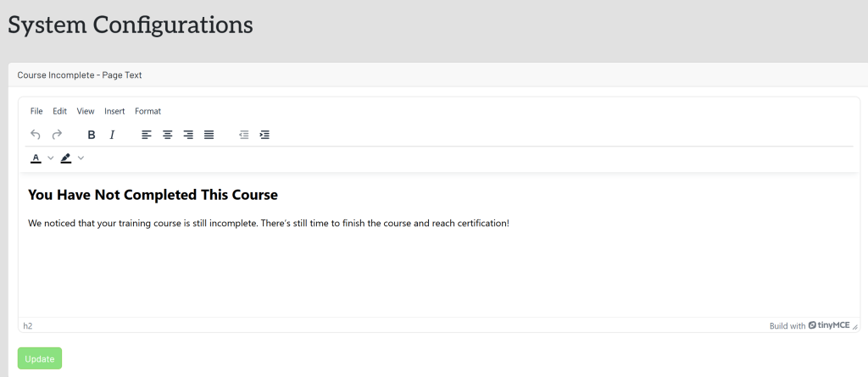Click the Undo arrow icon
This screenshot has width=868, height=377.
(36, 135)
